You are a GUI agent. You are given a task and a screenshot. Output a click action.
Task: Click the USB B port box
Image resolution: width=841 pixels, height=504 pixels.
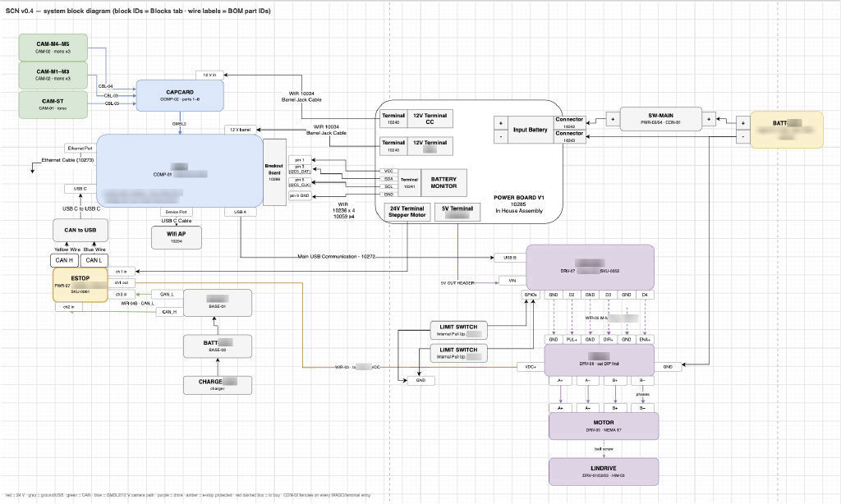pos(510,258)
